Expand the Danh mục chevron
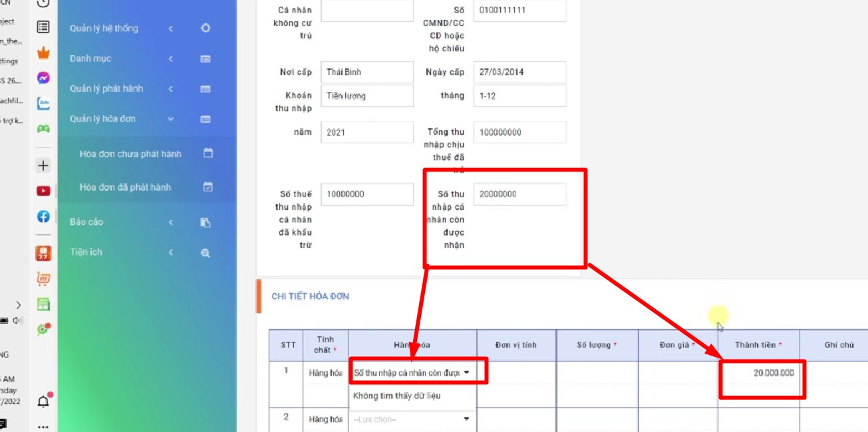This screenshot has width=868, height=432. (x=171, y=58)
